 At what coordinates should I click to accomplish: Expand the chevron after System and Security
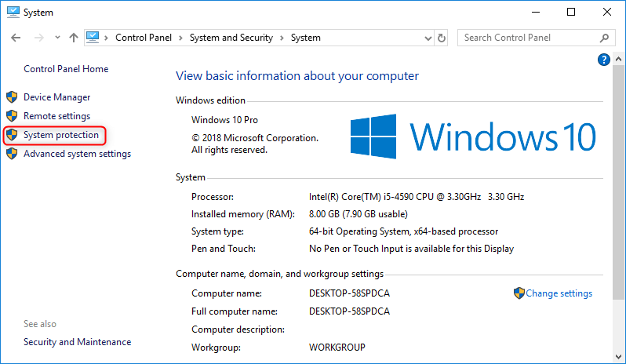click(x=282, y=38)
